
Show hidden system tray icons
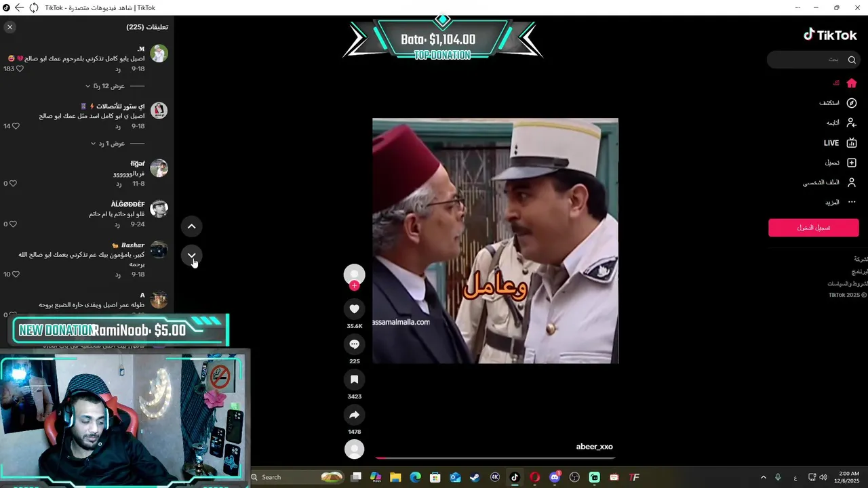tap(763, 477)
